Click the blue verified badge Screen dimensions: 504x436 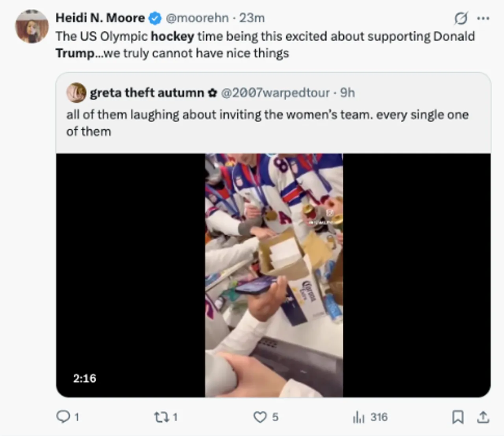click(155, 18)
